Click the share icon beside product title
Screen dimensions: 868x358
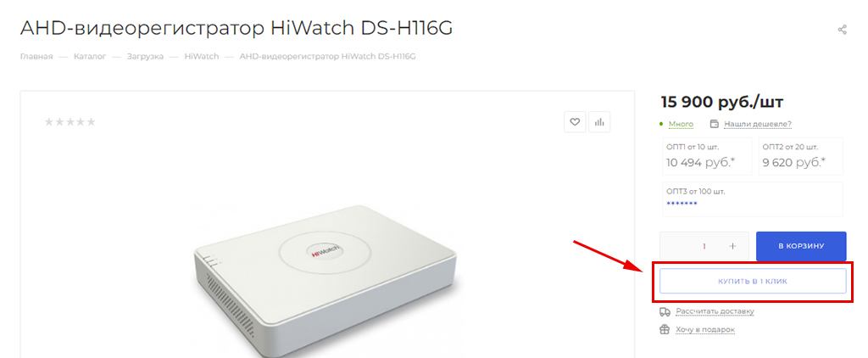coord(842,30)
